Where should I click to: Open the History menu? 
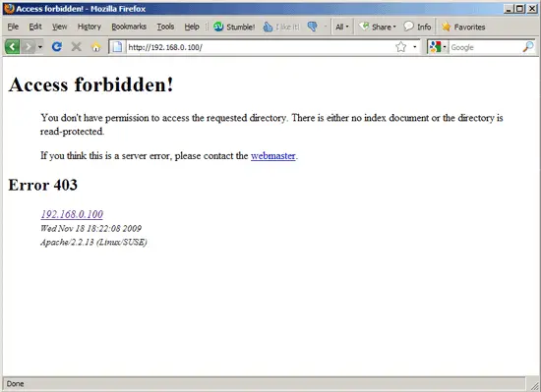coord(90,27)
